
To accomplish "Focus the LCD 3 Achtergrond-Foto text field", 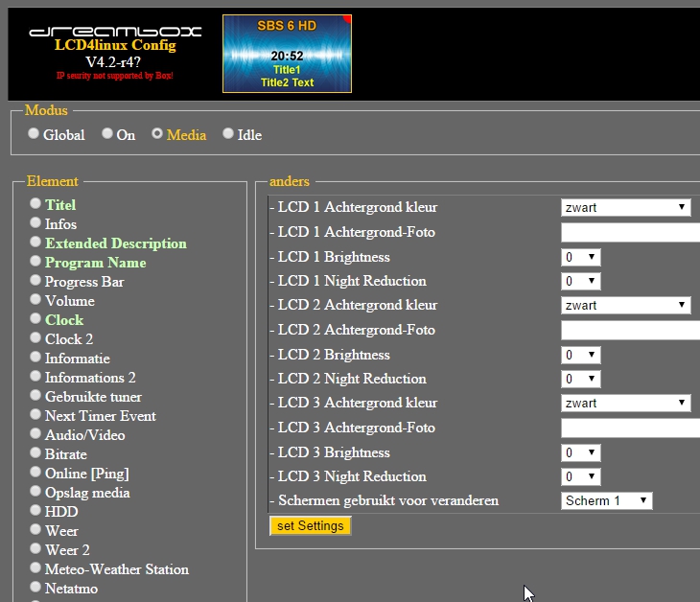I will [630, 428].
